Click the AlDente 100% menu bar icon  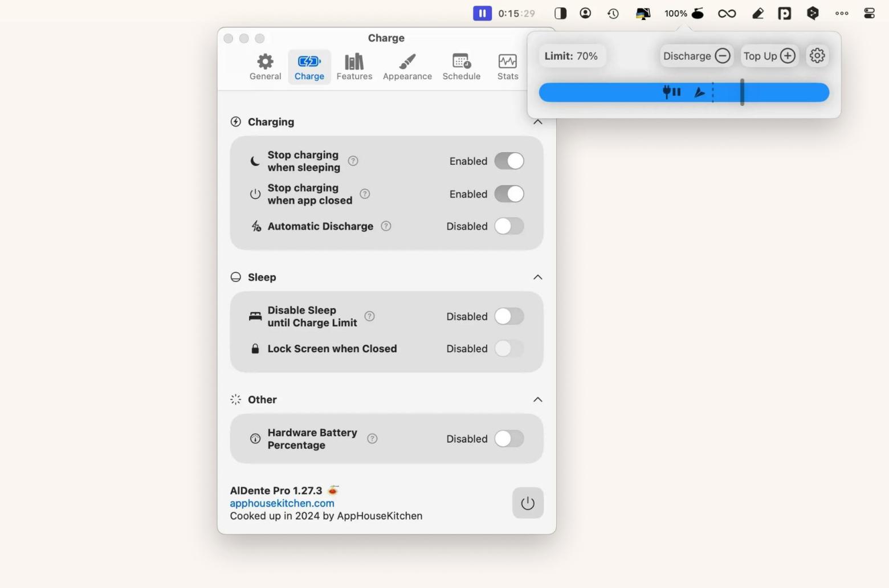[684, 13]
